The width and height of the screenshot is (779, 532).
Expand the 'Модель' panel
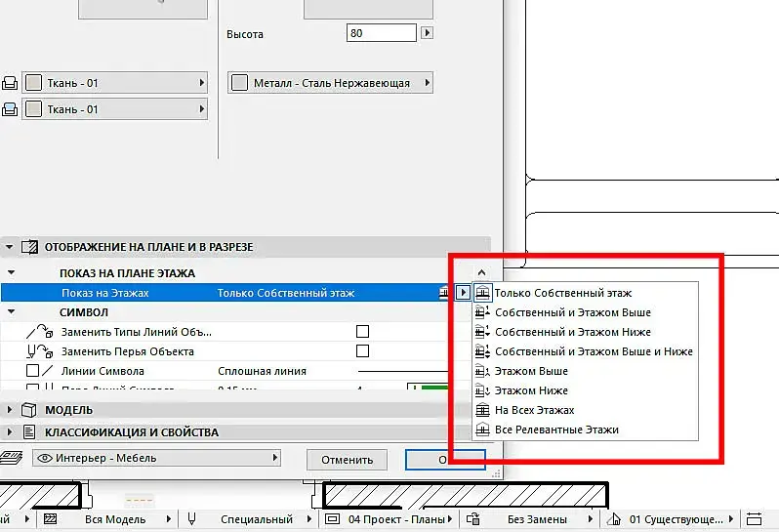(x=9, y=410)
